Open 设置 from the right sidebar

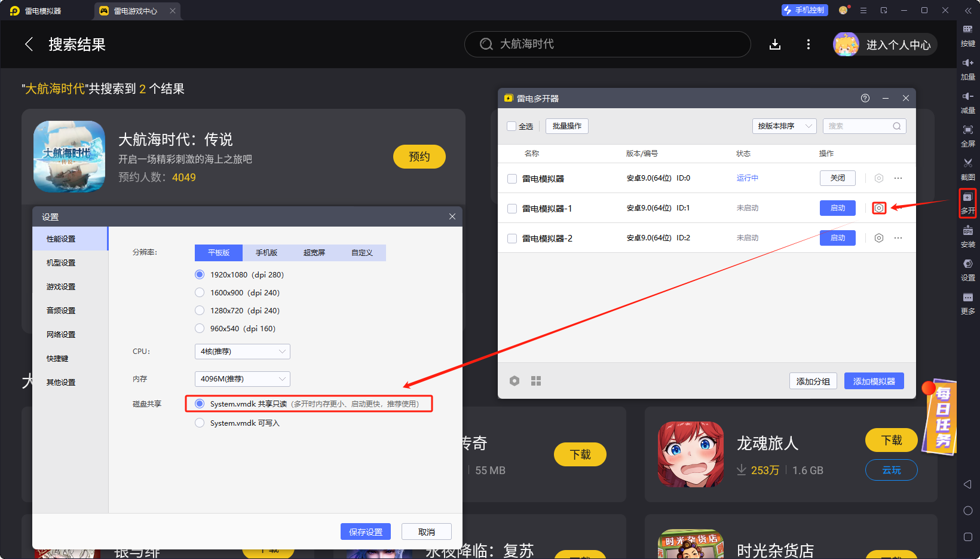[x=967, y=270]
